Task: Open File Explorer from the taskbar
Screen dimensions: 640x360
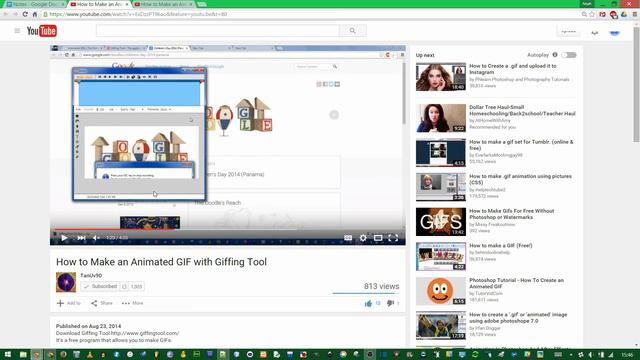Action: click(x=23, y=354)
